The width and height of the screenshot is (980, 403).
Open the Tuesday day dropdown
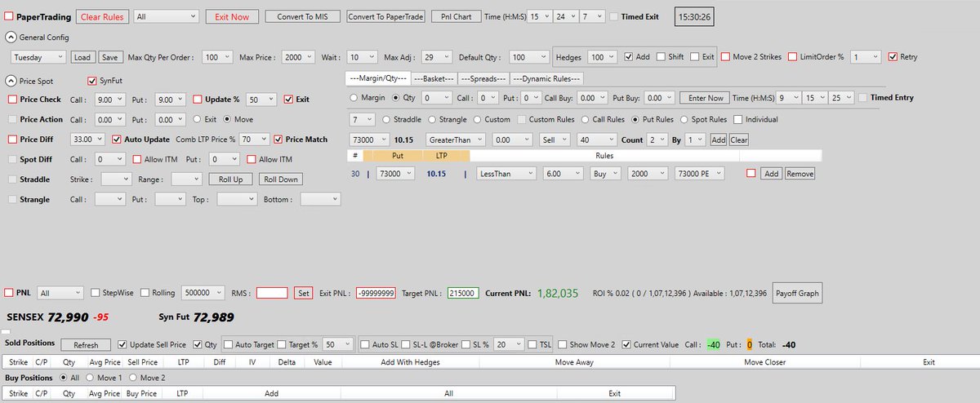[38, 57]
